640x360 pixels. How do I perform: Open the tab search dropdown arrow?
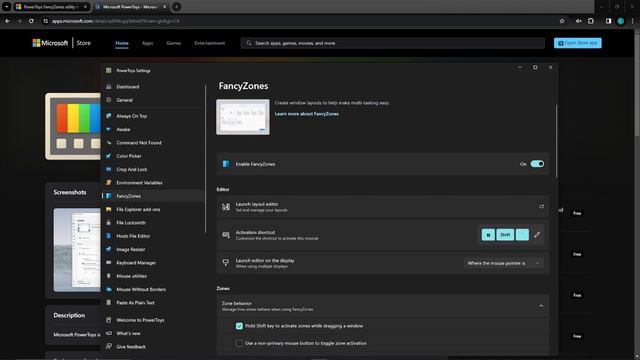7,7
